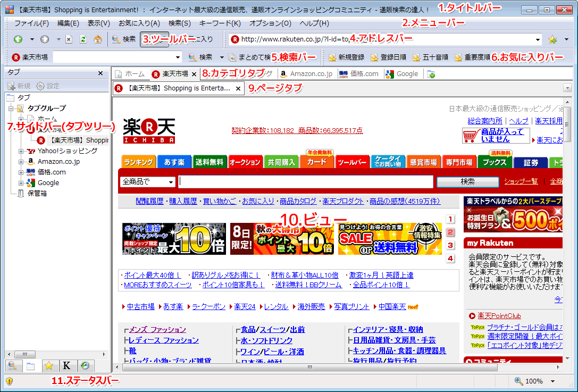
Task: Click the まとめて検索 batch search icon
Action: (232, 57)
